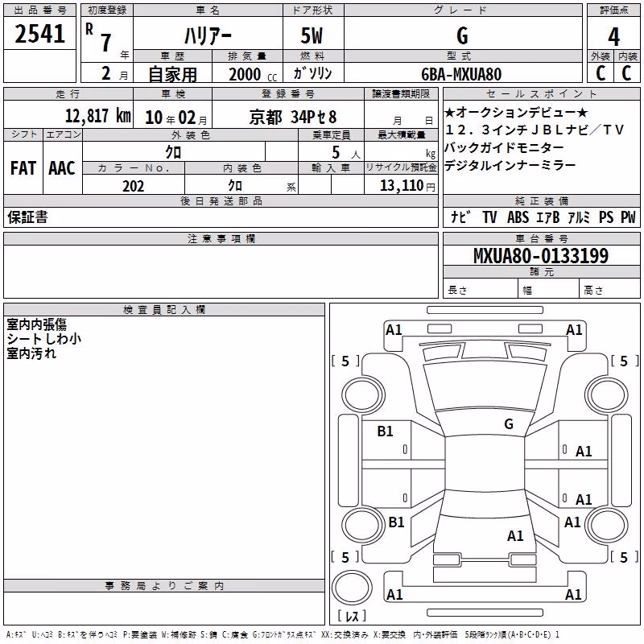
Task: Select the spare tire circle marked レス
Action: [x=352, y=588]
